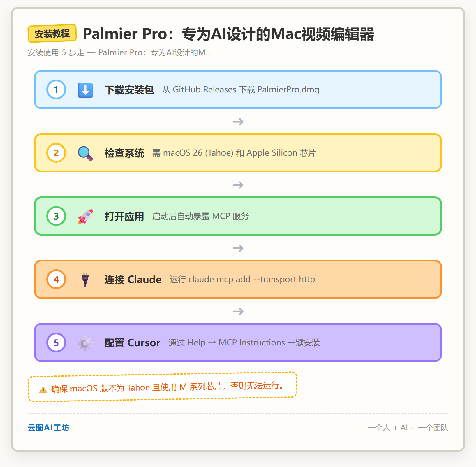Click the text 启动后自动暴露 MCP 服务
The height and width of the screenshot is (467, 476).
(x=200, y=216)
